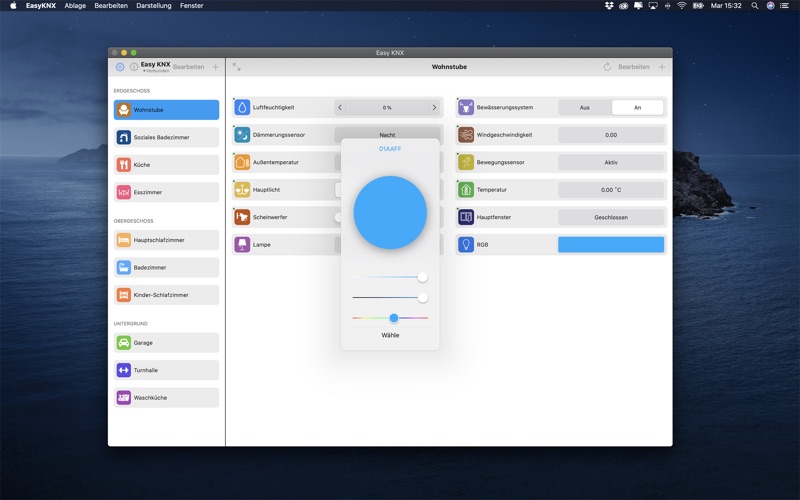The height and width of the screenshot is (500, 800).
Task: Open the Notification Center list icon
Action: [785, 6]
